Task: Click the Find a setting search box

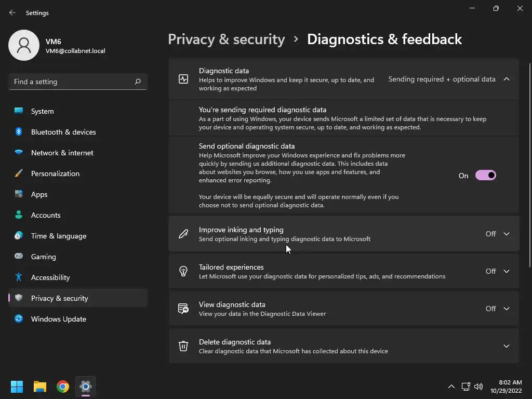Action: (x=72, y=82)
